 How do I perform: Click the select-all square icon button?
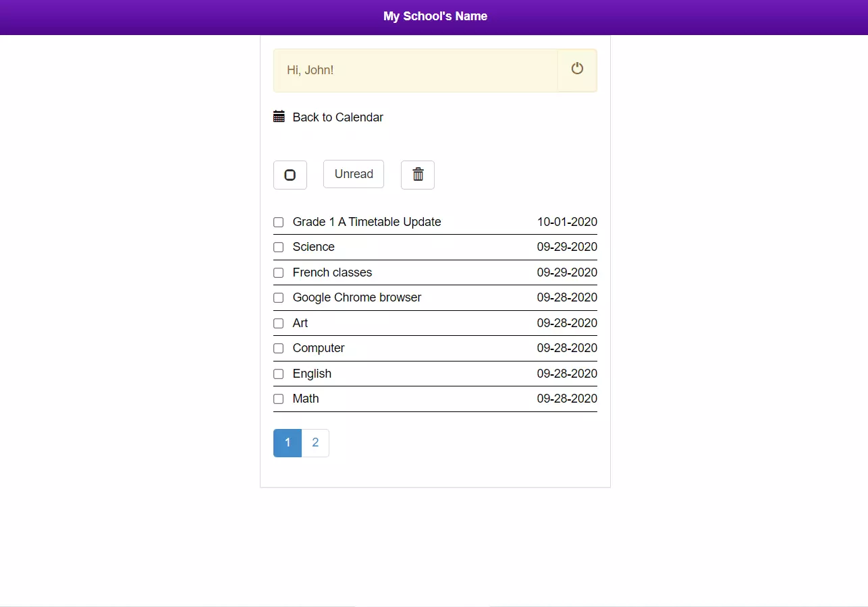point(290,175)
